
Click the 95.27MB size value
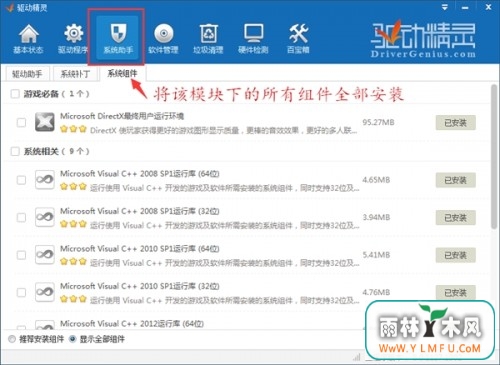(378, 122)
